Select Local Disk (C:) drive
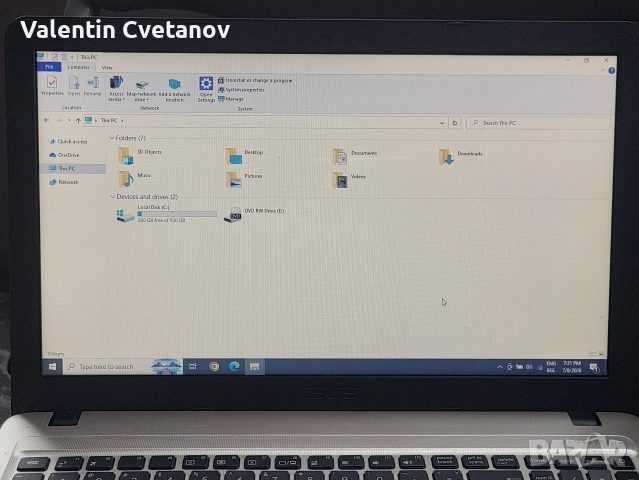The height and width of the screenshot is (480, 639). pyautogui.click(x=166, y=214)
